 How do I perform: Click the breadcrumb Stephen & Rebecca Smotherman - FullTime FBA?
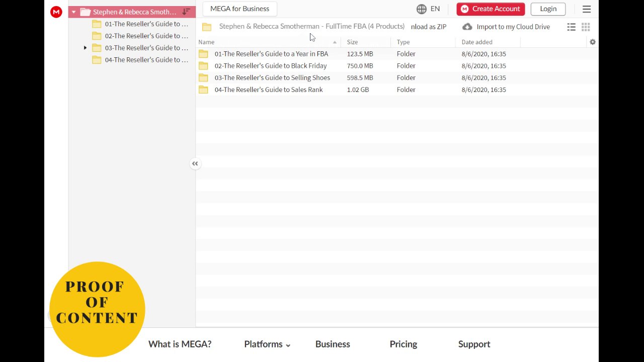(x=311, y=27)
